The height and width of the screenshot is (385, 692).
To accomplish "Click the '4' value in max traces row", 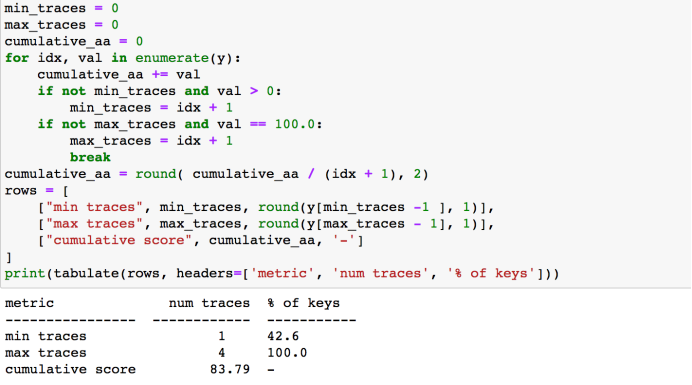I will (x=222, y=353).
